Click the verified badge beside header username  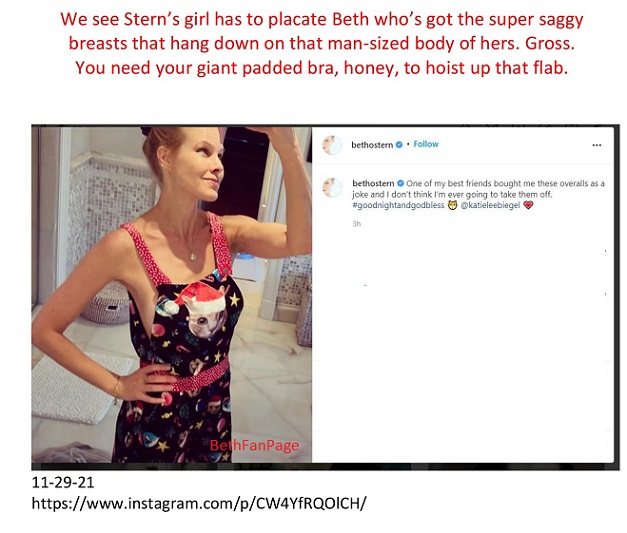pos(399,145)
